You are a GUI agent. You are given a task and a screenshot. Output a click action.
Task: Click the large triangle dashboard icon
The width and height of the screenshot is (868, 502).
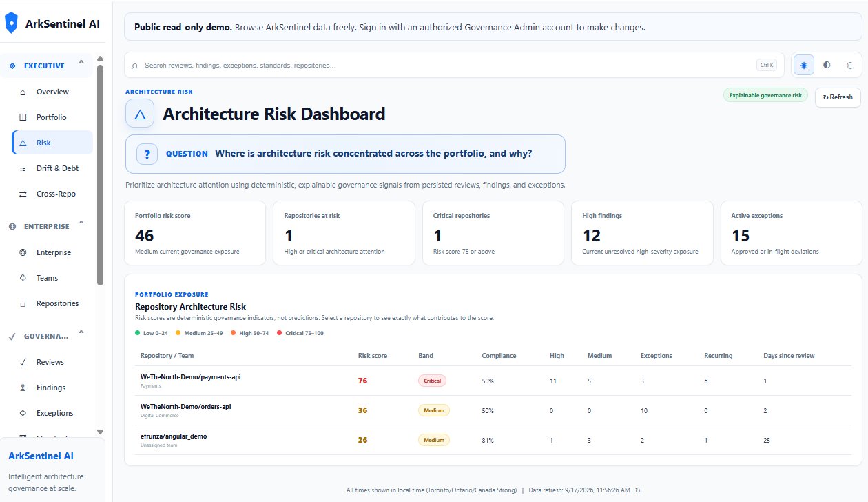coord(140,114)
